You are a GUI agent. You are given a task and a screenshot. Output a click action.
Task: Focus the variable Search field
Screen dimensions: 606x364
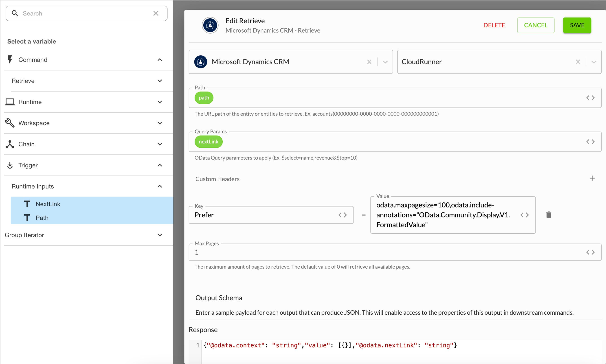tap(87, 13)
